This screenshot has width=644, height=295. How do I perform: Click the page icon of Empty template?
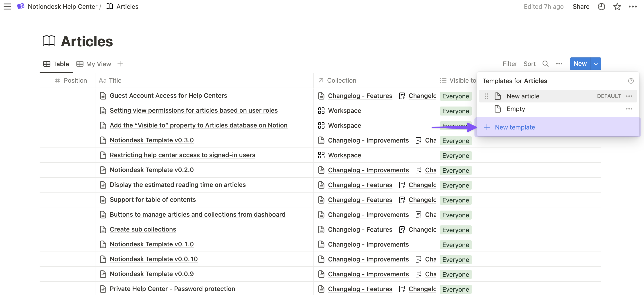click(x=498, y=109)
